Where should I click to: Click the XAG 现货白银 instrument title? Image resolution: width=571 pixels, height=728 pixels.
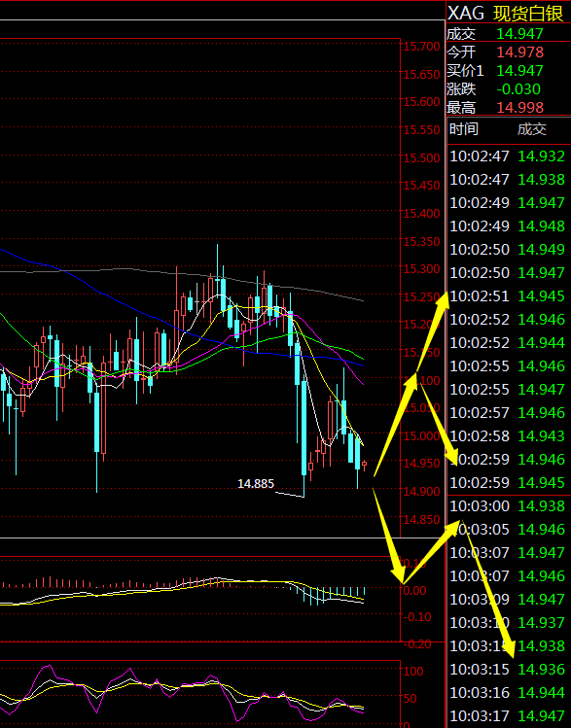point(506,13)
